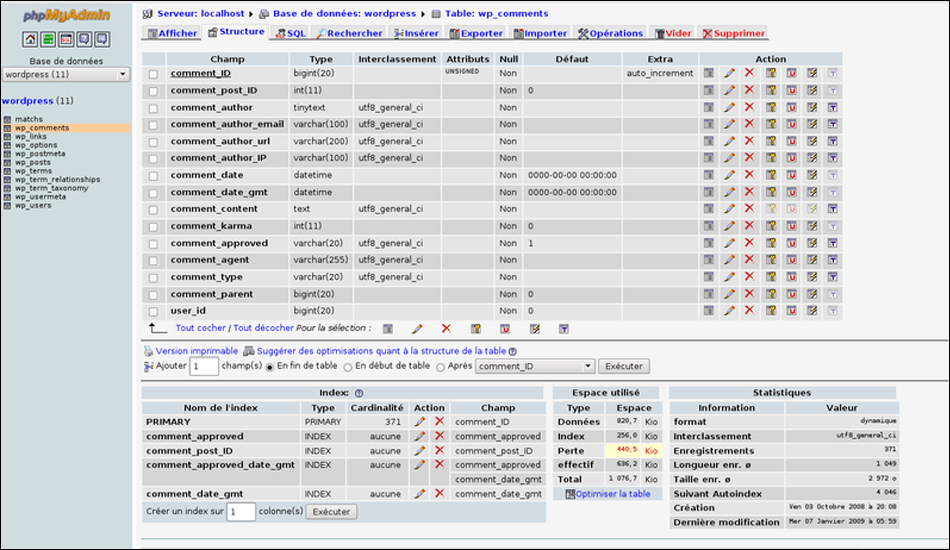Open the wp_users table in sidebar
The height and width of the screenshot is (550, 950).
33,205
